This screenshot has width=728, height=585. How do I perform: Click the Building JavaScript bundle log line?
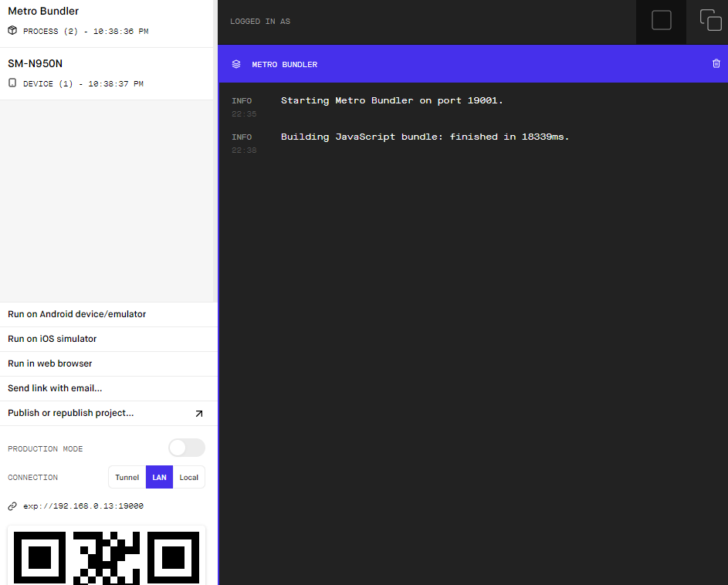[425, 137]
